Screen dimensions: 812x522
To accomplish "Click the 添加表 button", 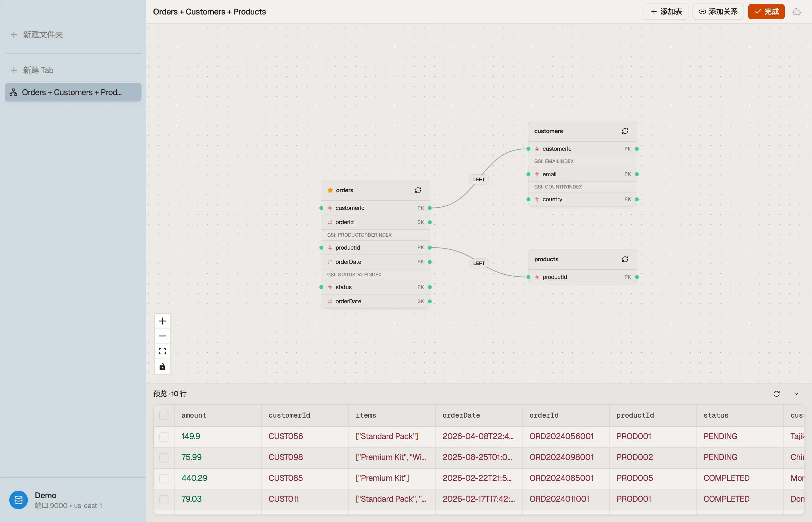I will [666, 12].
